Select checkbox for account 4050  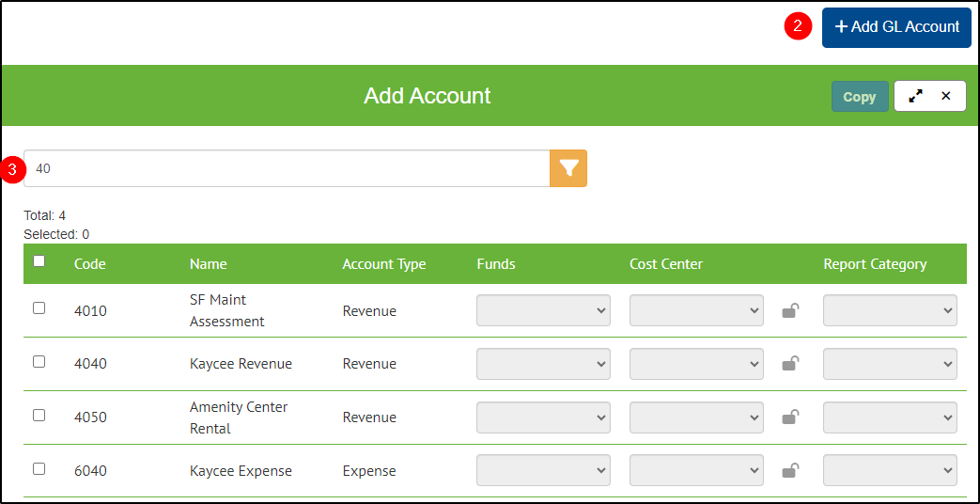pos(39,416)
